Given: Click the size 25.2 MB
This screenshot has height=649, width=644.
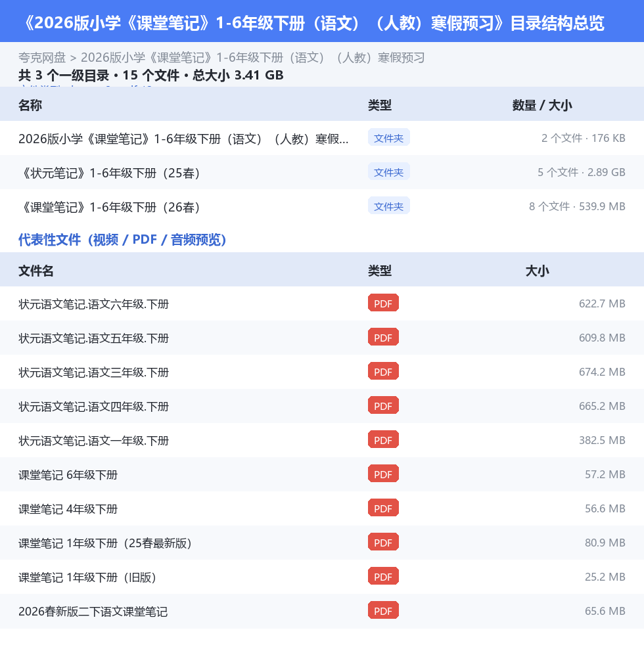Looking at the screenshot, I should coord(605,577).
